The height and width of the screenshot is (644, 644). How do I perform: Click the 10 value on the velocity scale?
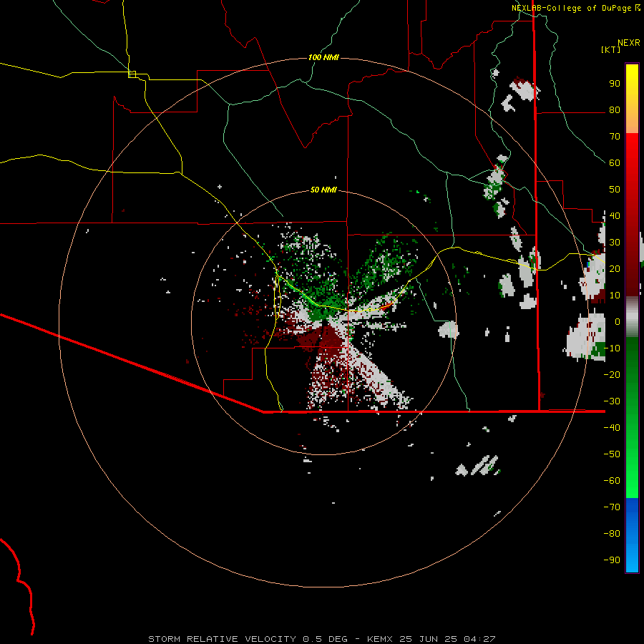click(615, 296)
